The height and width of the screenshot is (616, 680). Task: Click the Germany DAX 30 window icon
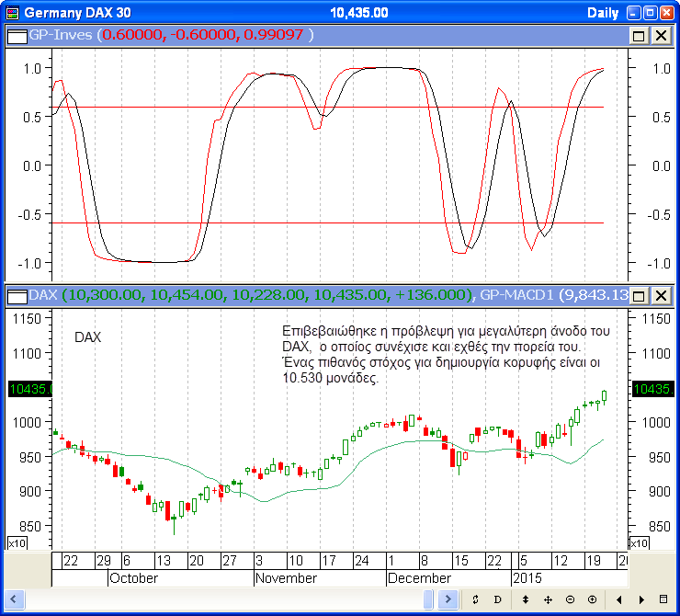(13, 13)
